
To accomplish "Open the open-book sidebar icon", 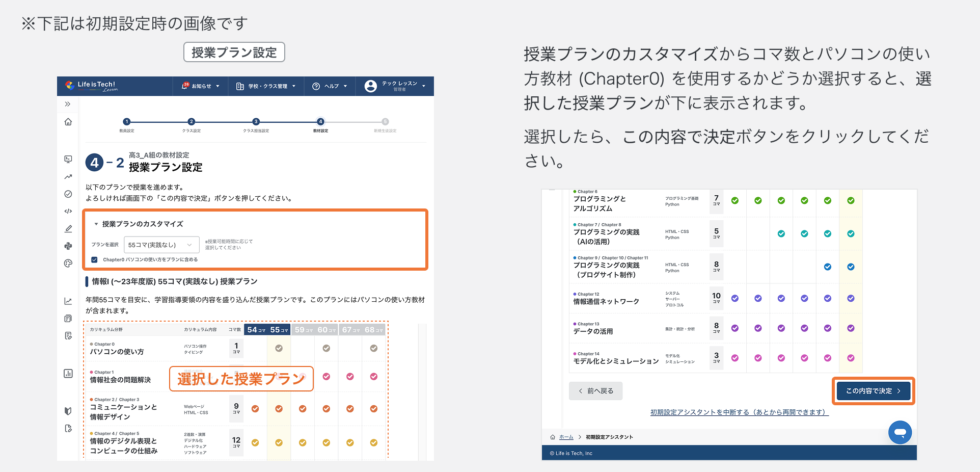I will click(68, 411).
